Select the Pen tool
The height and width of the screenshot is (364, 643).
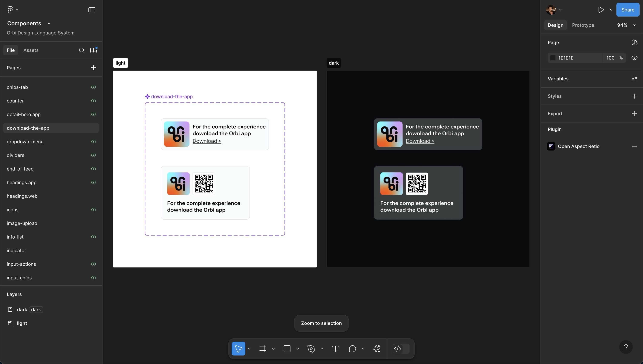pos(311,348)
